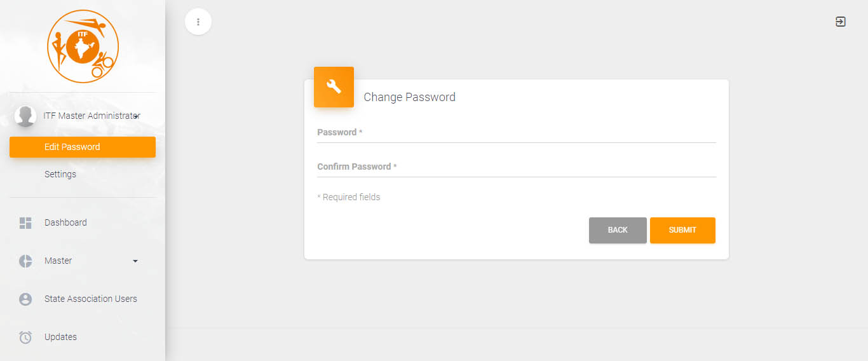Click the Submit button
The height and width of the screenshot is (361, 868).
[682, 230]
